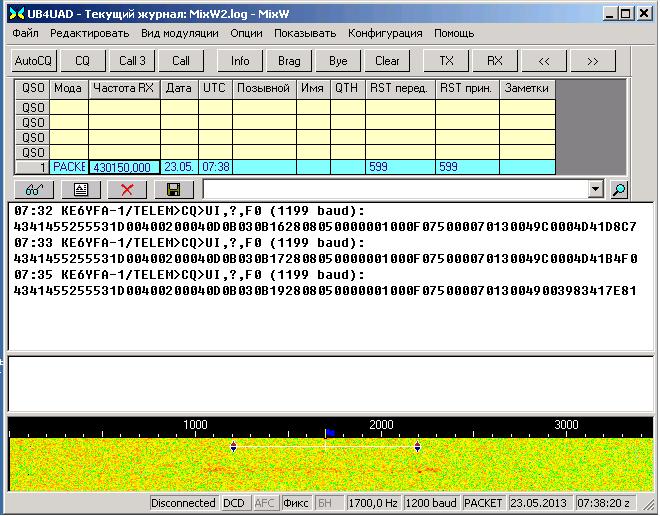Open the Конфигурация menu

(385, 33)
